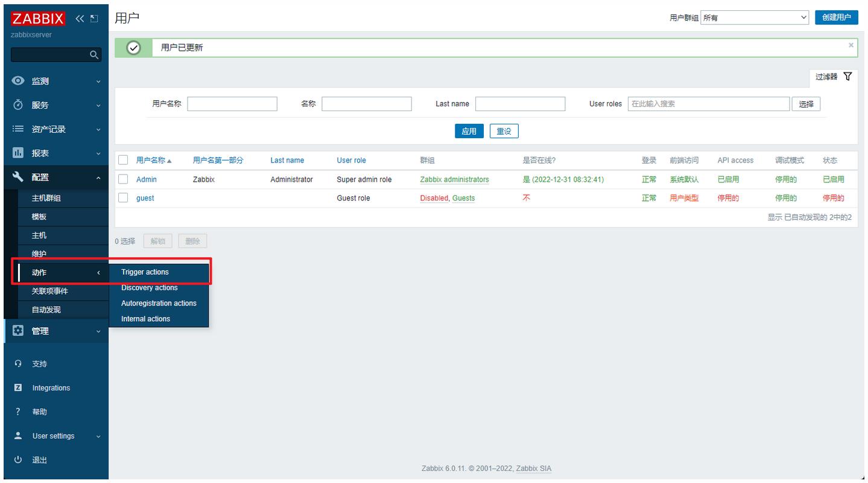Click the question mark 帮助 icon

[18, 412]
